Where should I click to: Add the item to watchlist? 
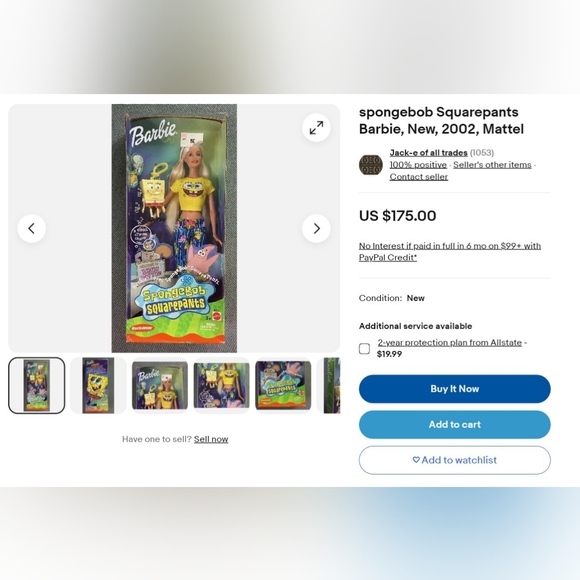point(455,460)
